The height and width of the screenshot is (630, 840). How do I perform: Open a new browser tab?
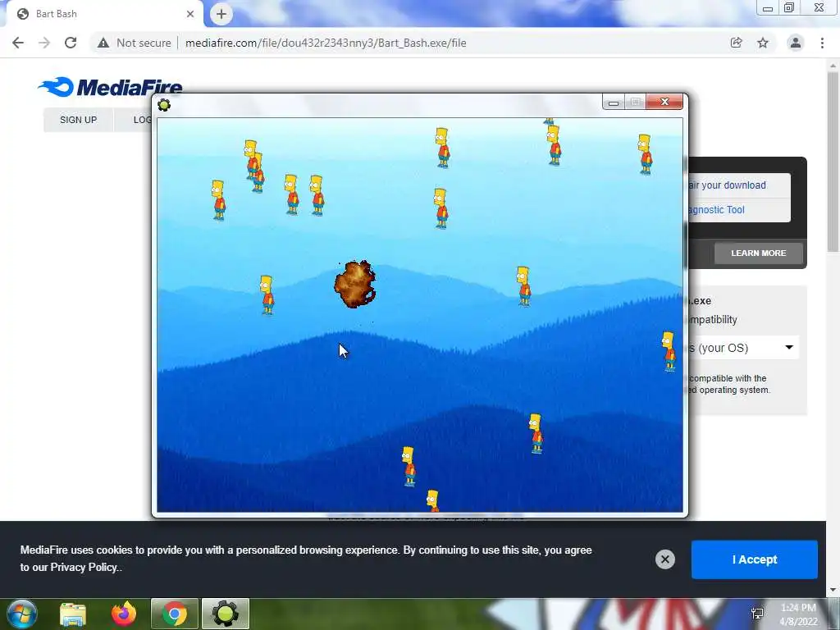click(x=221, y=14)
